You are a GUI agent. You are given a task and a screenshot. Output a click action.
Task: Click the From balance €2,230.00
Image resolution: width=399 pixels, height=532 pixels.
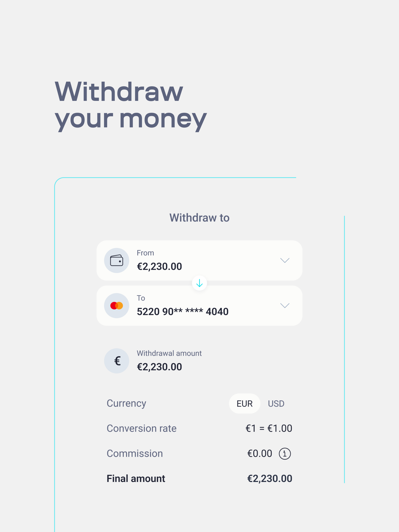coord(159,266)
